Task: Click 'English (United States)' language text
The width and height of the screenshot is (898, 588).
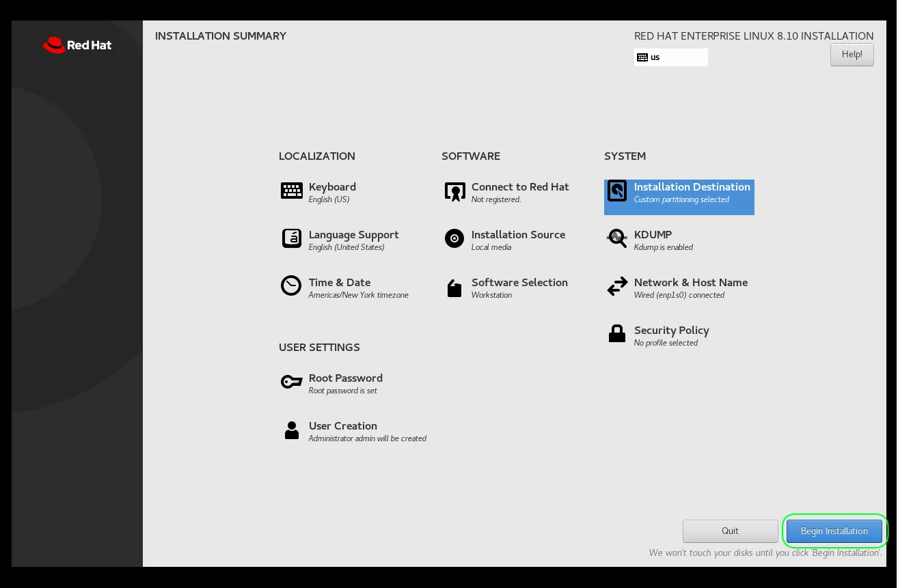Action: [346, 247]
